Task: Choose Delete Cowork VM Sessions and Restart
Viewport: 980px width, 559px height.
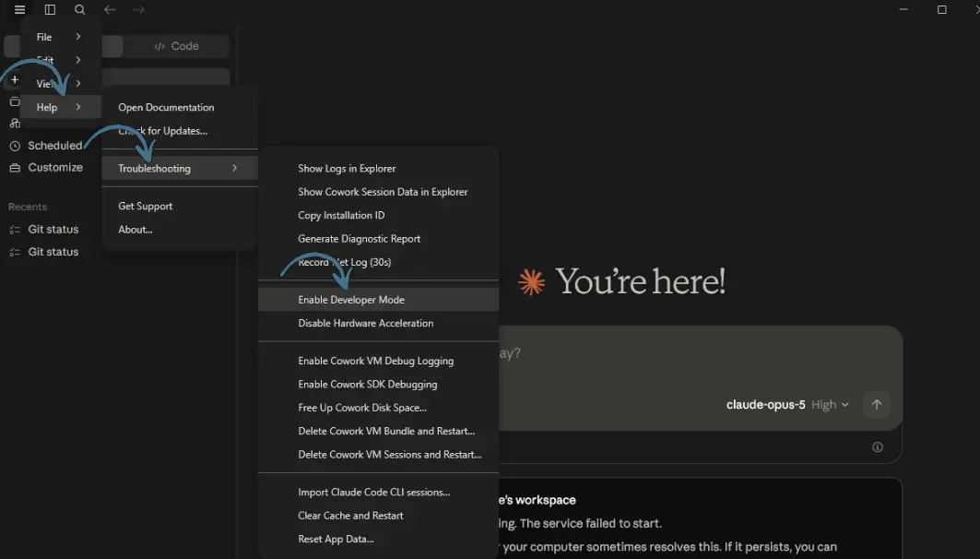Action: tap(378, 455)
